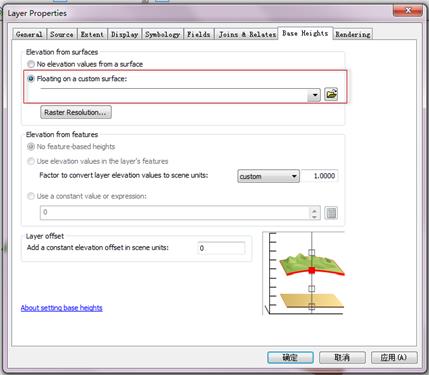Screen dimensions: 429x375
Task: Switch to the Source tab
Action: (62, 34)
